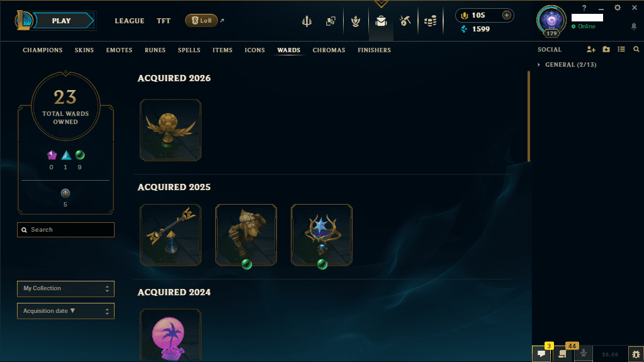
Task: Open the chat bubble icon with badge 3
Action: pyautogui.click(x=541, y=353)
